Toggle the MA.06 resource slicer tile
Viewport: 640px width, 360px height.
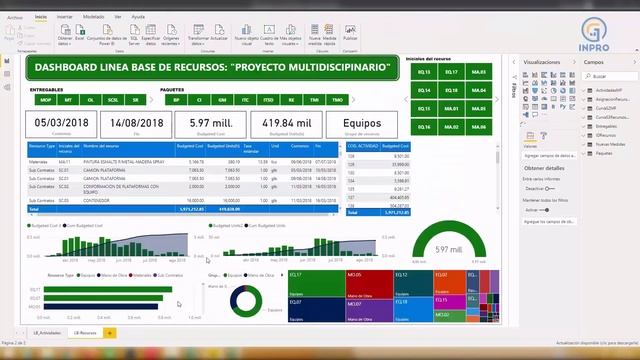(x=479, y=127)
